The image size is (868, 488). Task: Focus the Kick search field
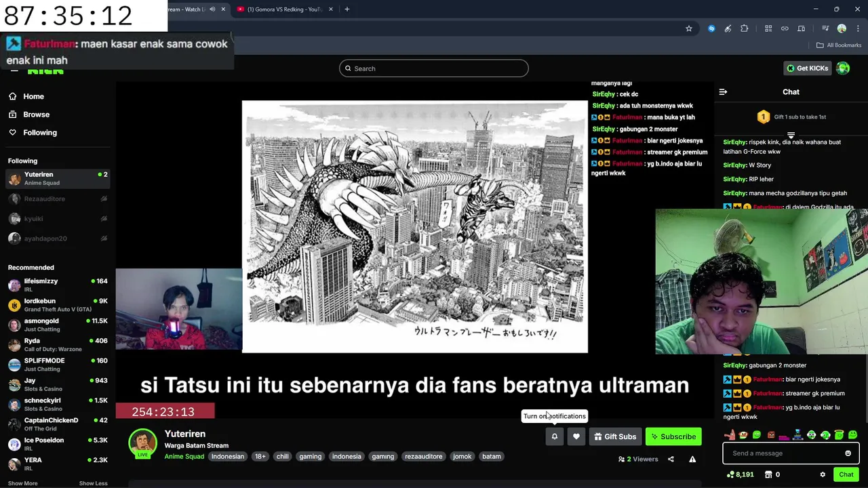click(434, 68)
